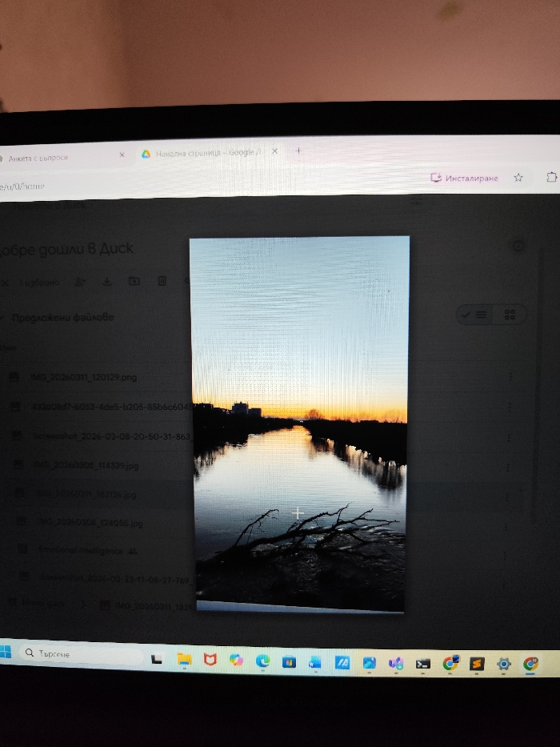Open Visual Studio from the taskbar

[x=396, y=663]
